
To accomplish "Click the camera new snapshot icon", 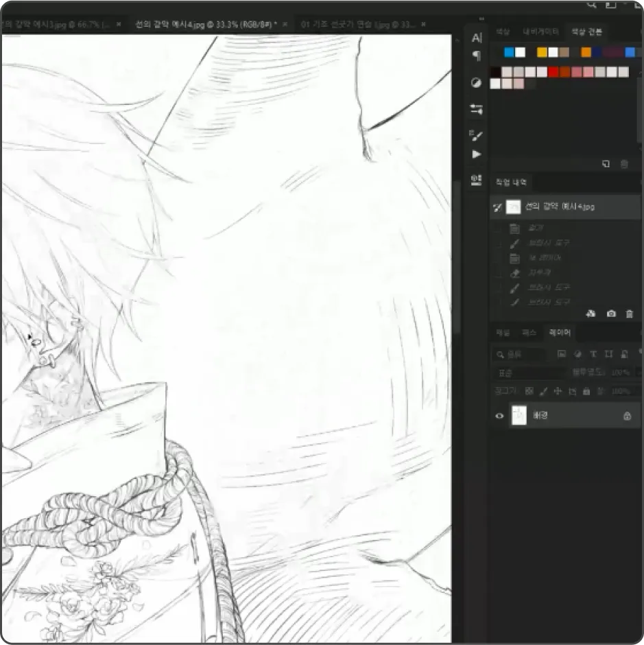I will 611,314.
